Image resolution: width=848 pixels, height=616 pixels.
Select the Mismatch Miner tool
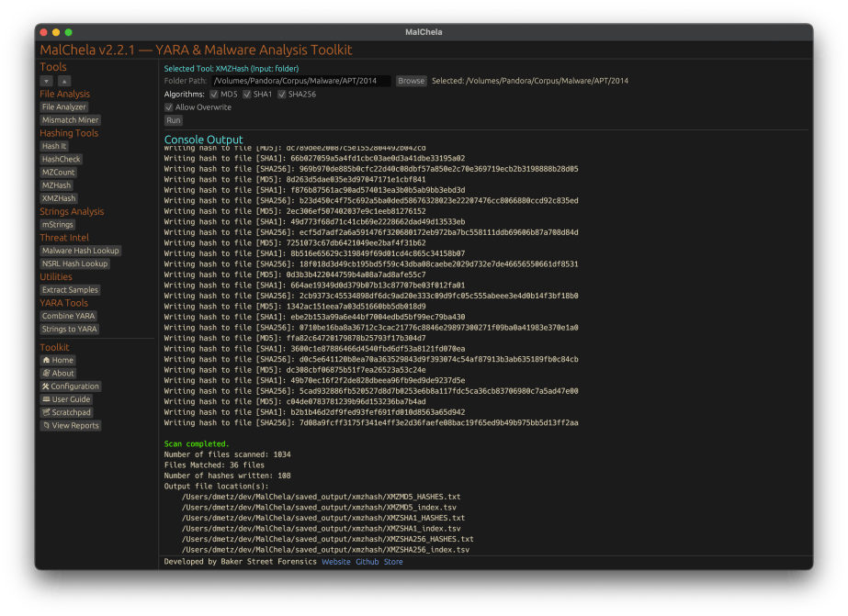pyautogui.click(x=71, y=120)
